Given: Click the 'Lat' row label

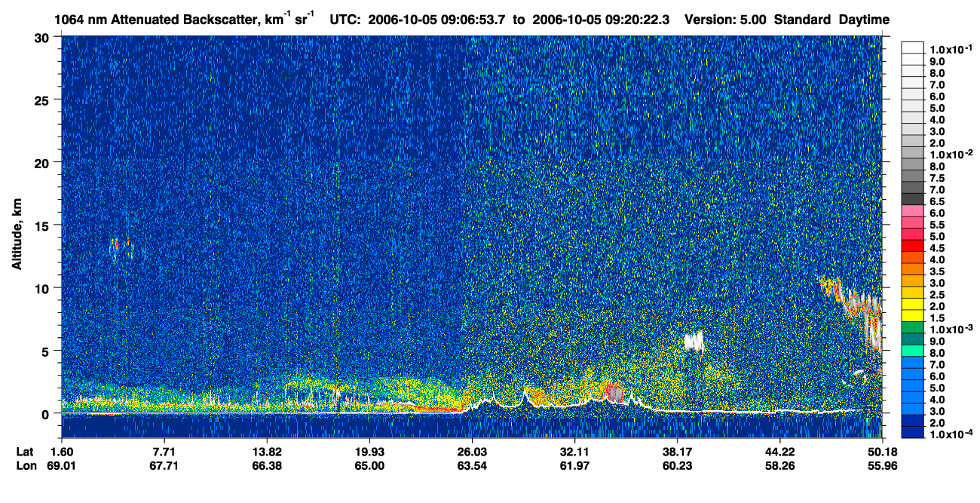Looking at the screenshot, I should tap(25, 452).
